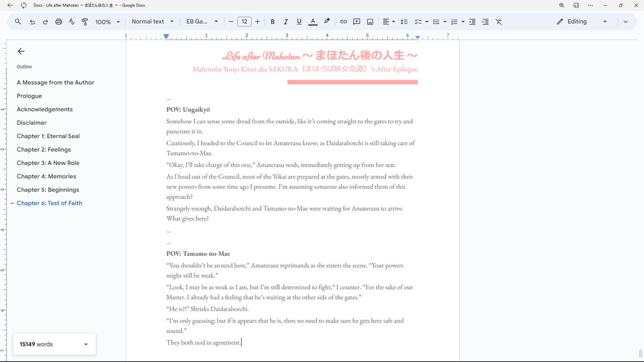The width and height of the screenshot is (644, 362).
Task: Open the EB Garamond font dropdown
Action: point(202,21)
